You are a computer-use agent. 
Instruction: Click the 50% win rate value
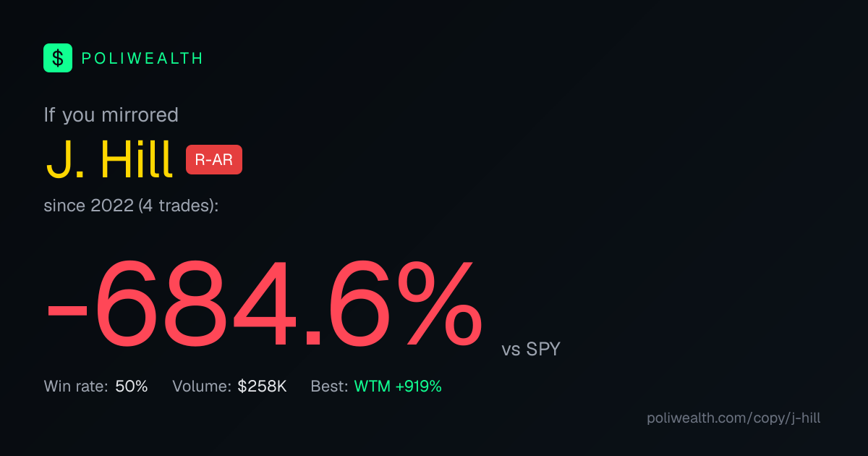(x=132, y=387)
